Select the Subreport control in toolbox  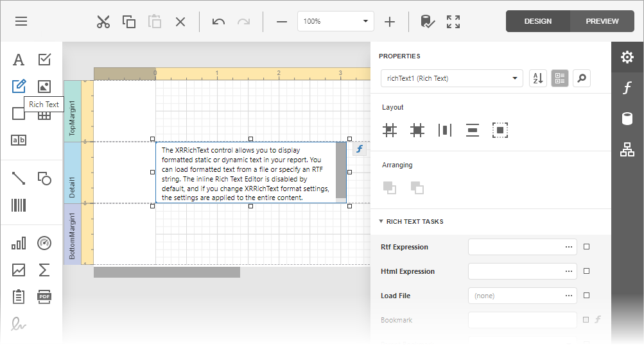coord(19,297)
